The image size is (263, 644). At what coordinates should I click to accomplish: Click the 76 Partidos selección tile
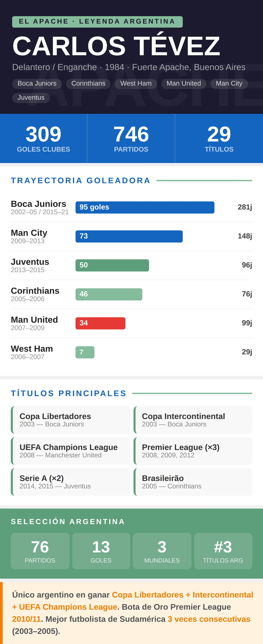point(40,551)
